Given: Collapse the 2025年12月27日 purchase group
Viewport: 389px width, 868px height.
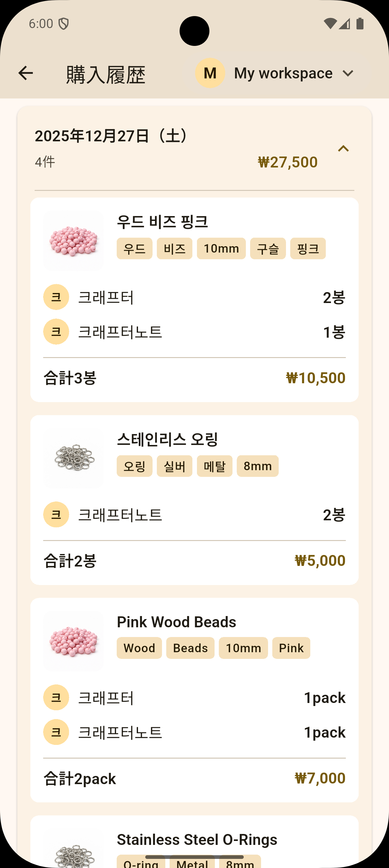Looking at the screenshot, I should 343,149.
